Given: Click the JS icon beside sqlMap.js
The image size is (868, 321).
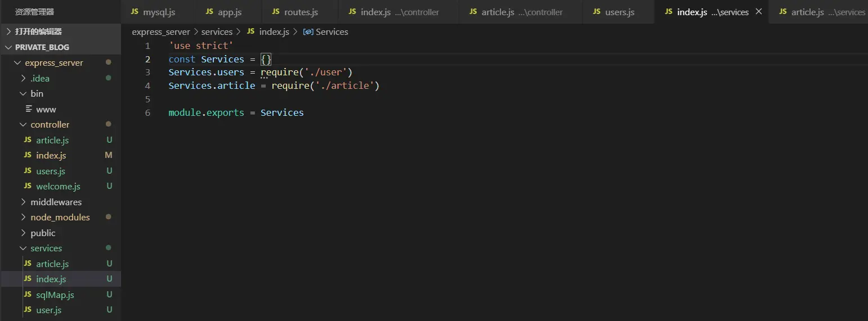Looking at the screenshot, I should tap(28, 295).
